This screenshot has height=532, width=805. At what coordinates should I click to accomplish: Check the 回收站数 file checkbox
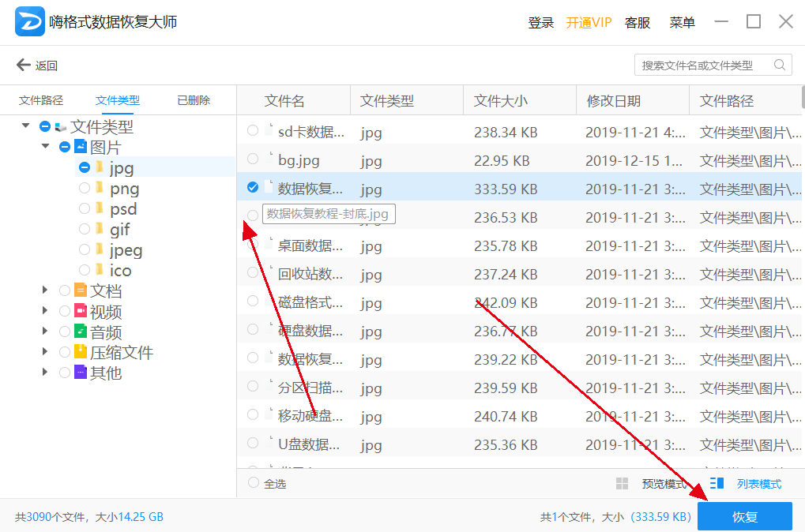coord(253,272)
